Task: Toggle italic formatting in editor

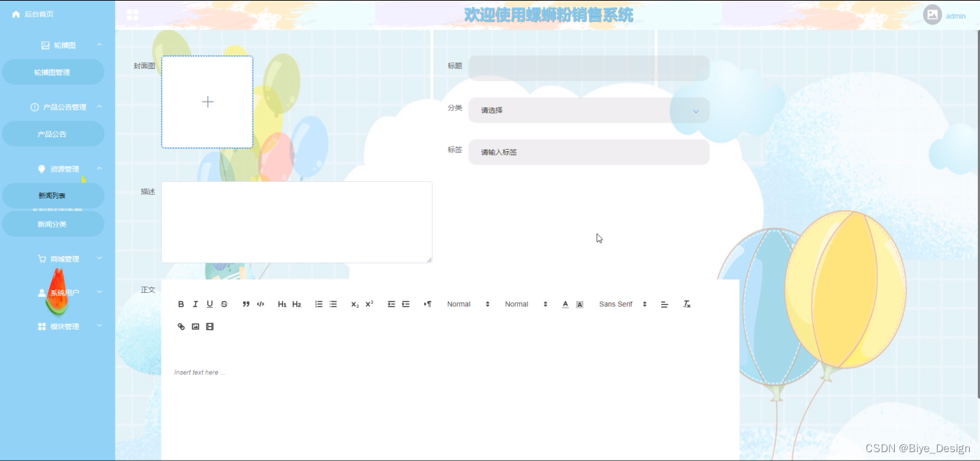Action: (x=195, y=304)
